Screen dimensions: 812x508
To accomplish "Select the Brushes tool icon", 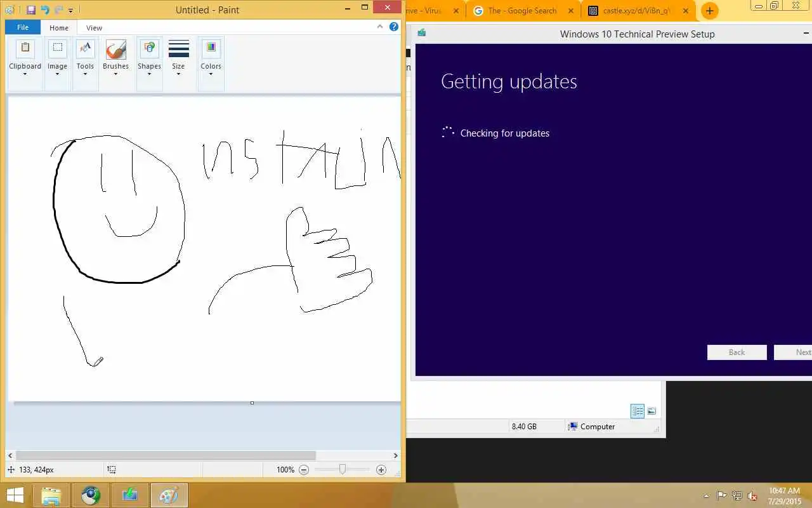I will coord(115,50).
